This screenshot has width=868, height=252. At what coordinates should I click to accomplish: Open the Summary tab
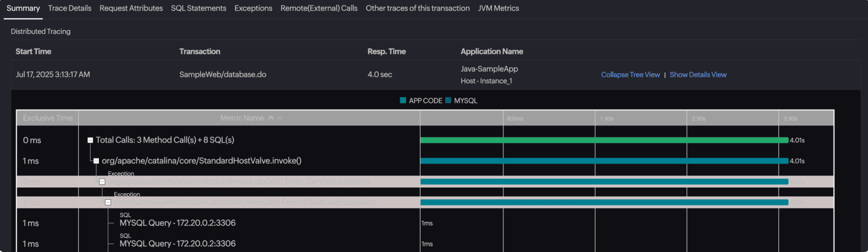pyautogui.click(x=23, y=8)
